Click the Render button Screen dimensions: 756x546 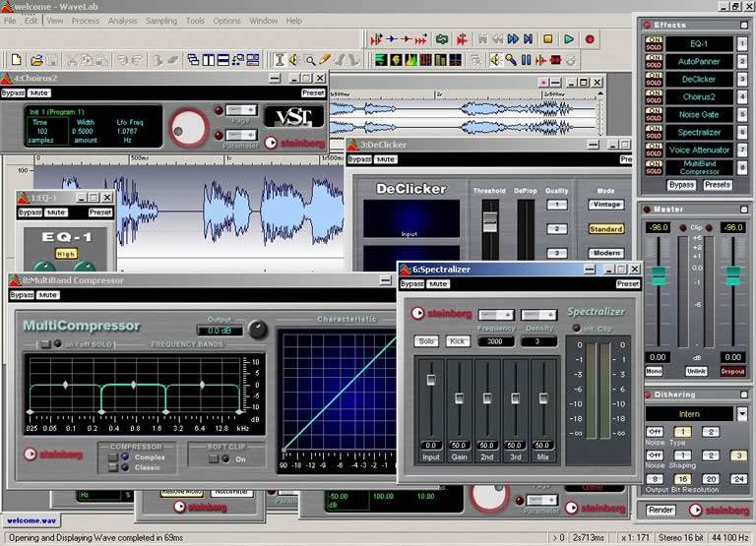(661, 510)
